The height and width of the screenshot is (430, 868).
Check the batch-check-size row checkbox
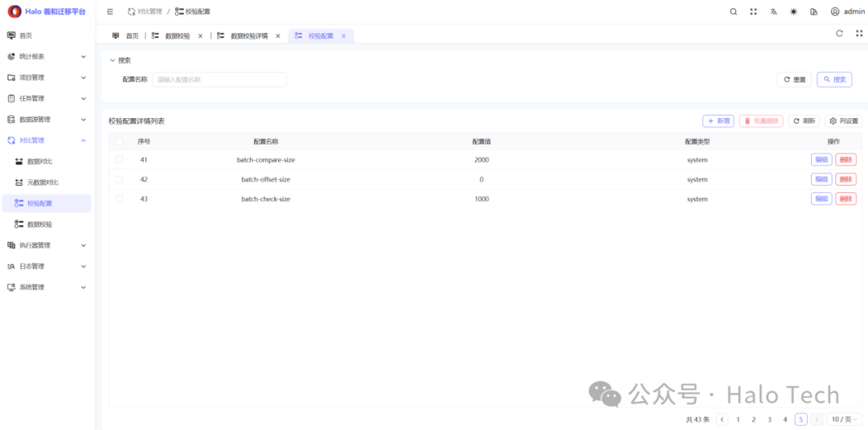tap(120, 199)
